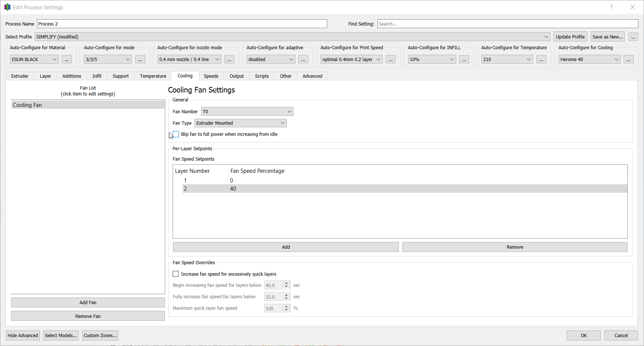Select layer 1 setpoint row
The image size is (644, 346).
click(x=405, y=180)
